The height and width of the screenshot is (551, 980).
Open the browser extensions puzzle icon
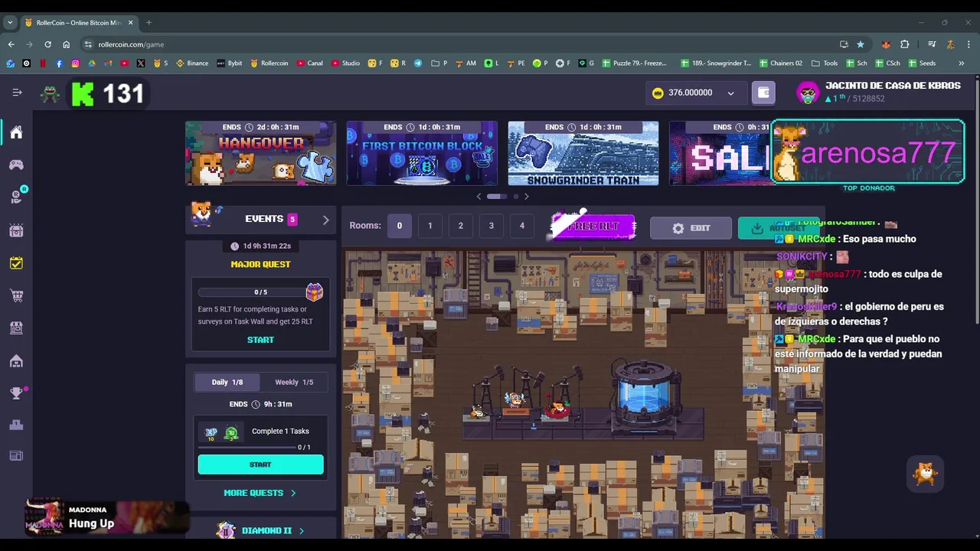(x=905, y=44)
